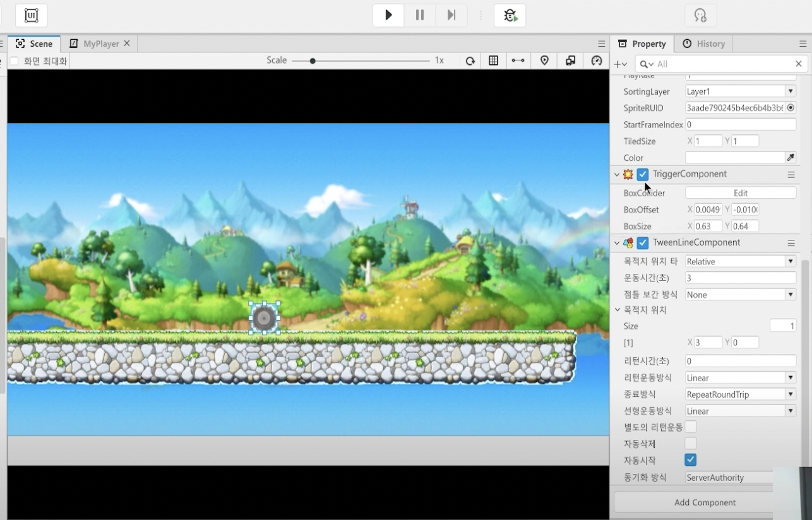Open the 점들 보간 방식 None dropdown
The width and height of the screenshot is (812, 520).
(x=741, y=295)
